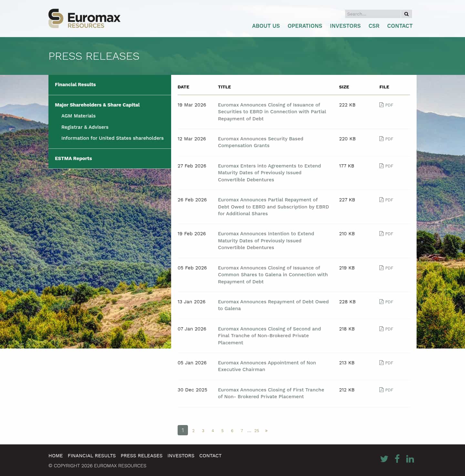
Task: Click the search magnifier icon
Action: click(406, 14)
